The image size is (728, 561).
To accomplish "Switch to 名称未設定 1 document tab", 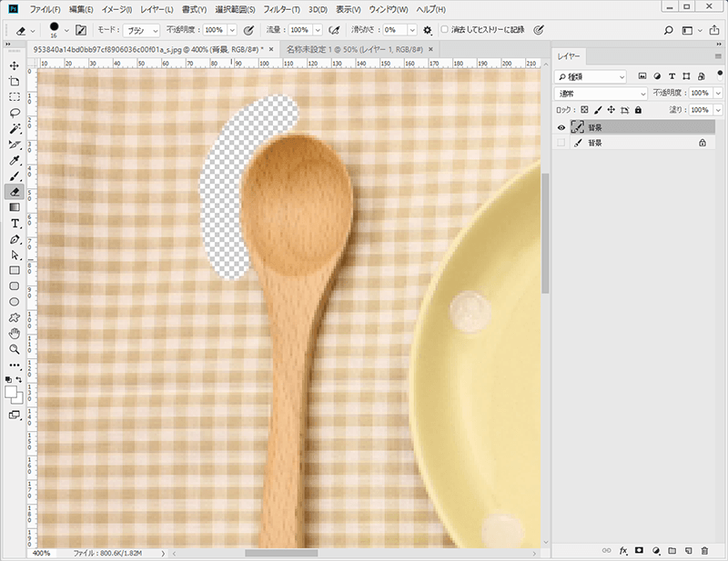I will pos(354,49).
